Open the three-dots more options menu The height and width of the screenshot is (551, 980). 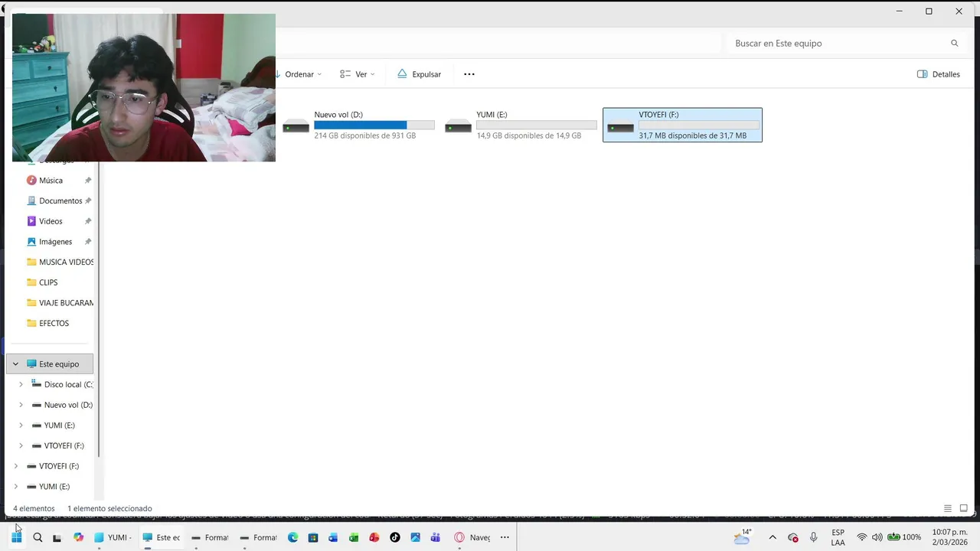(469, 74)
